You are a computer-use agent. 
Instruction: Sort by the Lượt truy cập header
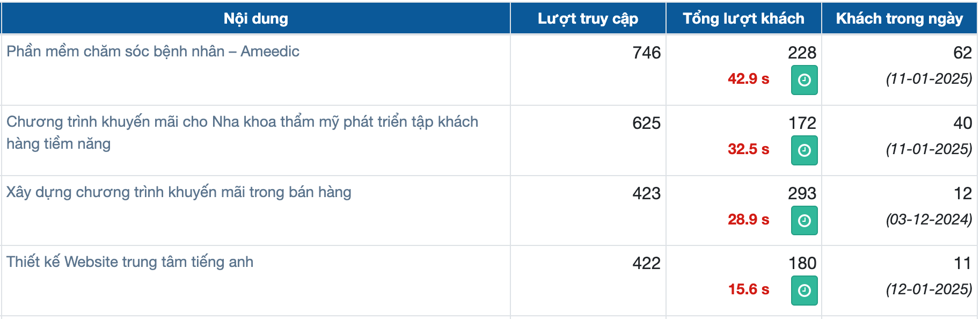(588, 18)
